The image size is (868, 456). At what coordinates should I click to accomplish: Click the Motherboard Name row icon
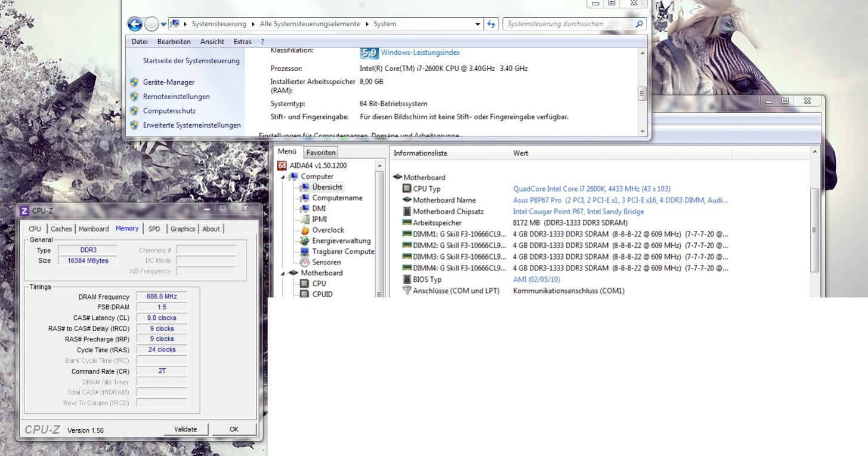coord(407,200)
